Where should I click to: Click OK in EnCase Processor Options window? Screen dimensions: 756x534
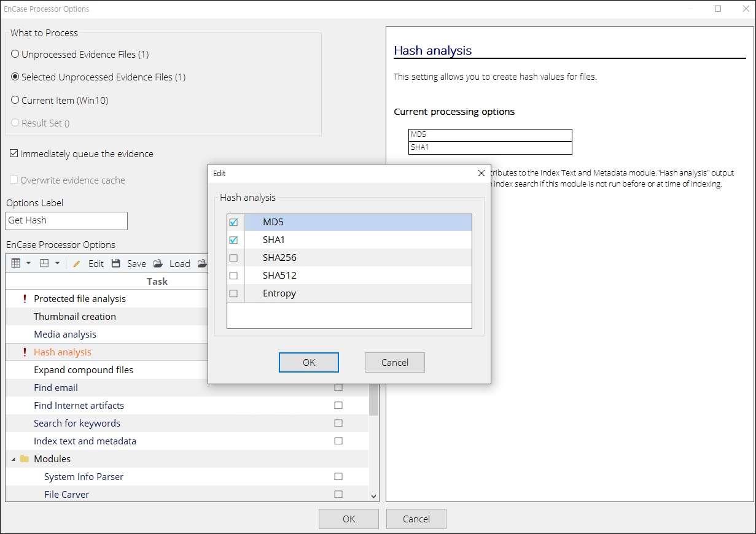point(349,519)
